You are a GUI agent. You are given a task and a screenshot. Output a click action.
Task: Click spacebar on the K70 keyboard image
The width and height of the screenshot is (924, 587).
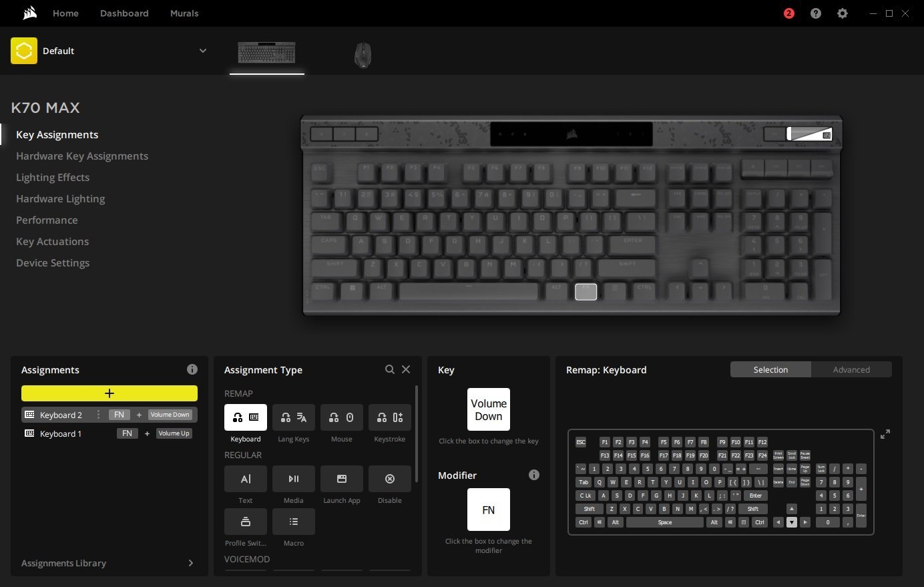click(469, 290)
